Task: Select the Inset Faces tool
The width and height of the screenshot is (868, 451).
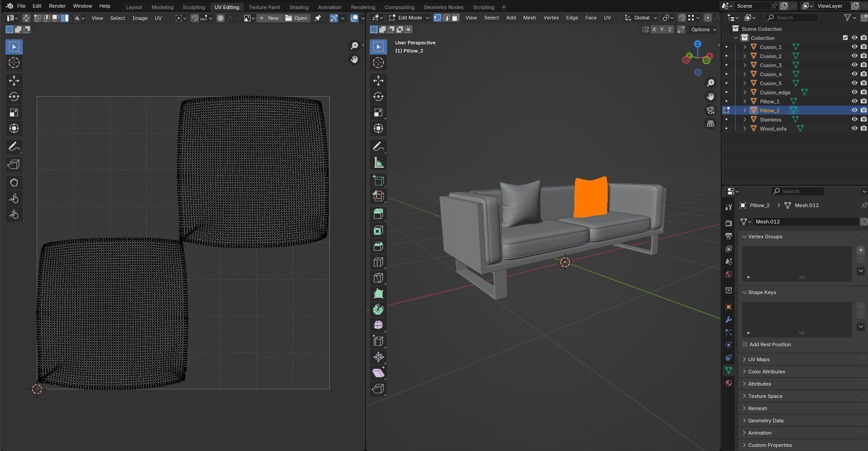Action: point(378,230)
